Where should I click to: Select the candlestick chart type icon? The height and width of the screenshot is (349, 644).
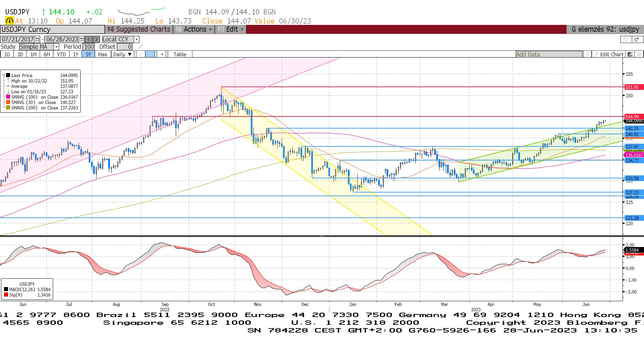coord(150,54)
